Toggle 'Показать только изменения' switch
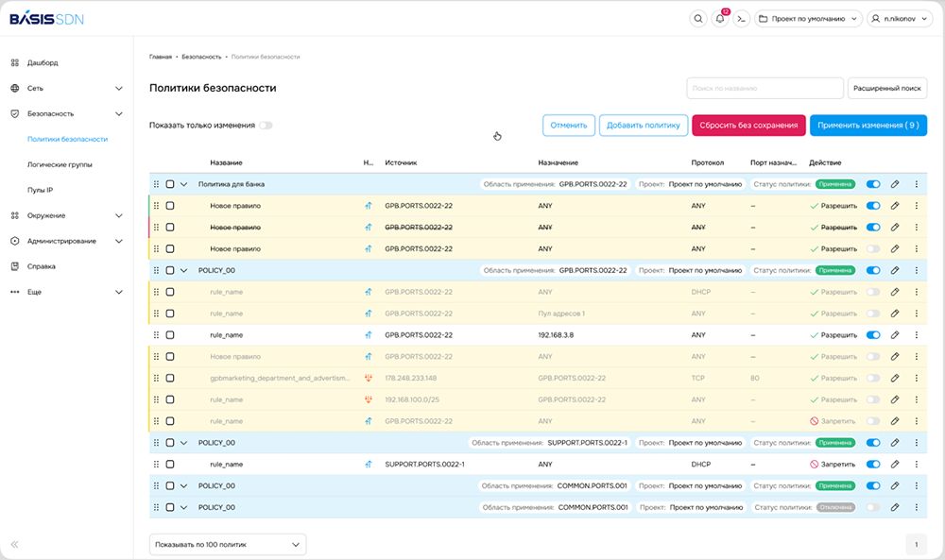945x560 pixels. [x=266, y=126]
